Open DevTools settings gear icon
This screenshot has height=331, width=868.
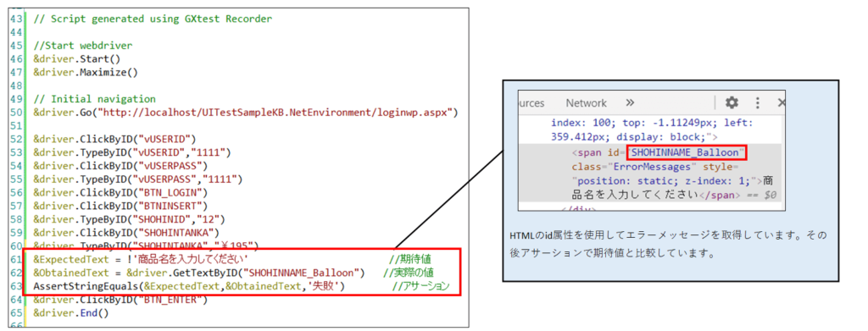tap(732, 102)
